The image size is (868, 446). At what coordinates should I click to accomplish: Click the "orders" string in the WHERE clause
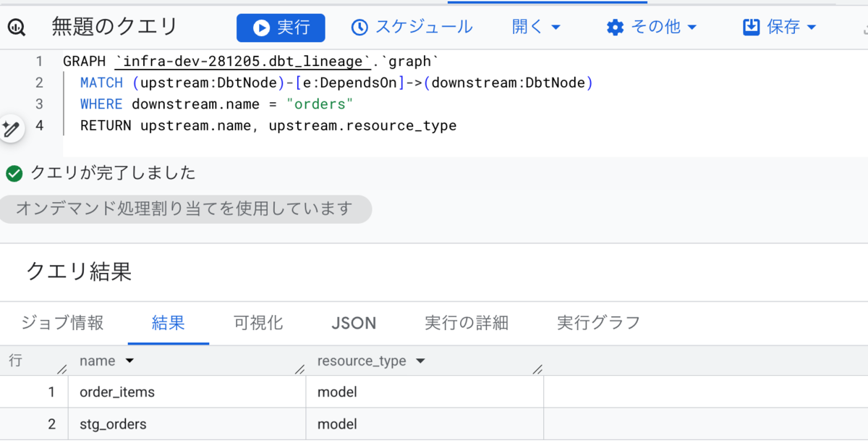click(x=320, y=104)
